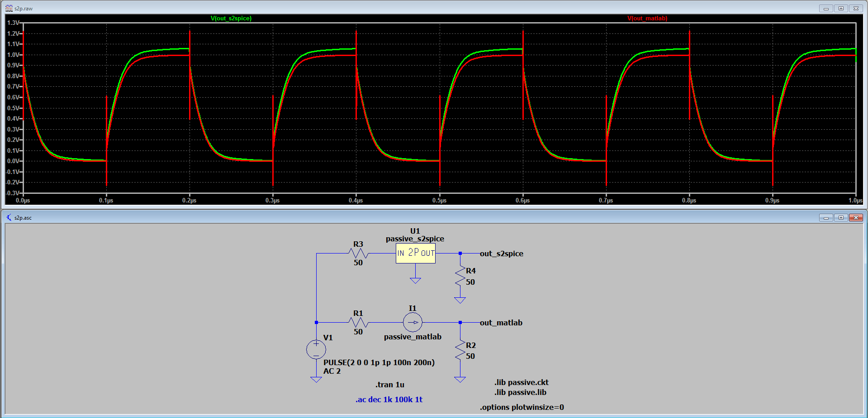Click the s2p.raw title bar program icon
This screenshot has height=418, width=868.
[x=10, y=8]
